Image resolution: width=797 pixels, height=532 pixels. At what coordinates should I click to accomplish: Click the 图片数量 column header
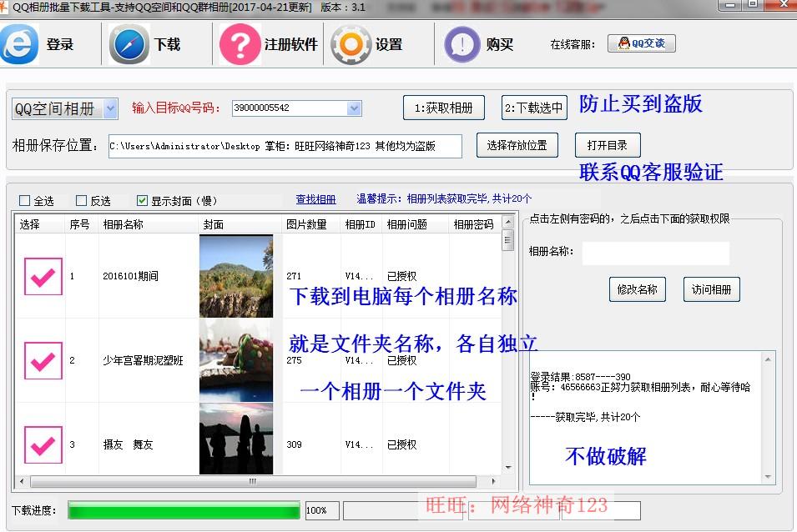coord(311,224)
